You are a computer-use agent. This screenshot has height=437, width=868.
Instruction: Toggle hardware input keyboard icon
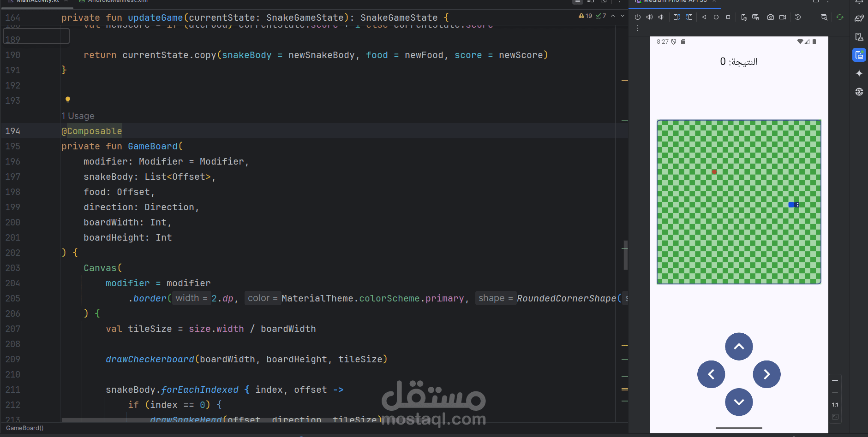755,17
